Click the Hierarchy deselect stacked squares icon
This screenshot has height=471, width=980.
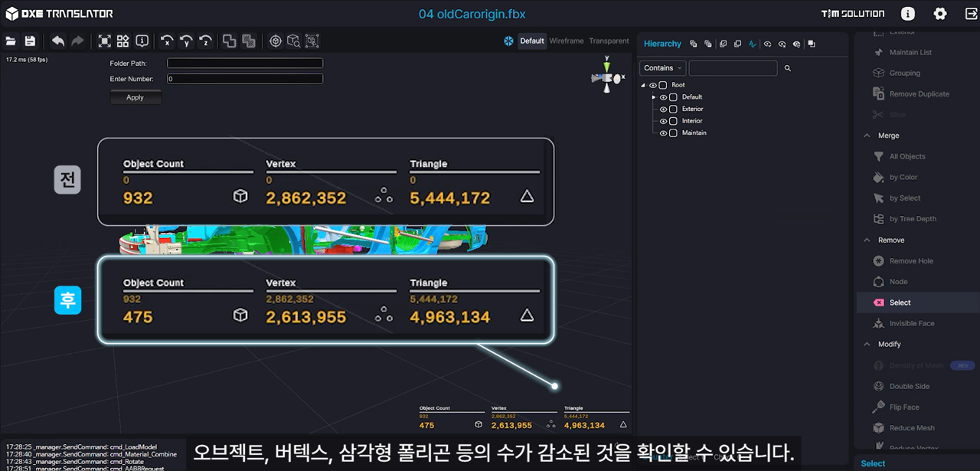coord(737,44)
